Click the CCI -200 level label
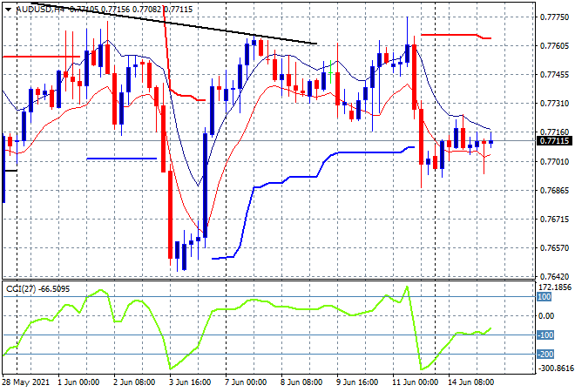 (x=545, y=355)
